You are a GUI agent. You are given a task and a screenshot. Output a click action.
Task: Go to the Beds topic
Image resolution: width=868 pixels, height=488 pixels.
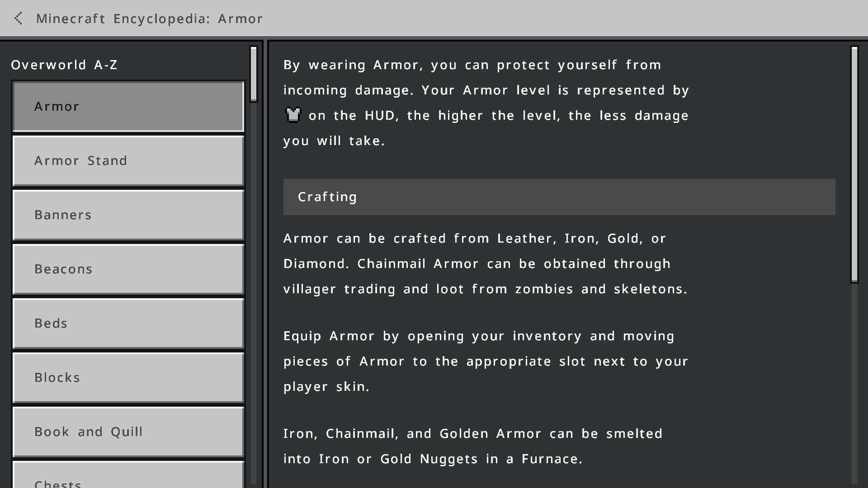tap(128, 324)
